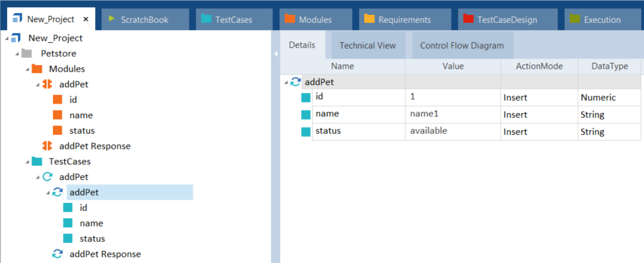
Task: Collapse the left tree panel with splitter arrow
Action: 276,54
